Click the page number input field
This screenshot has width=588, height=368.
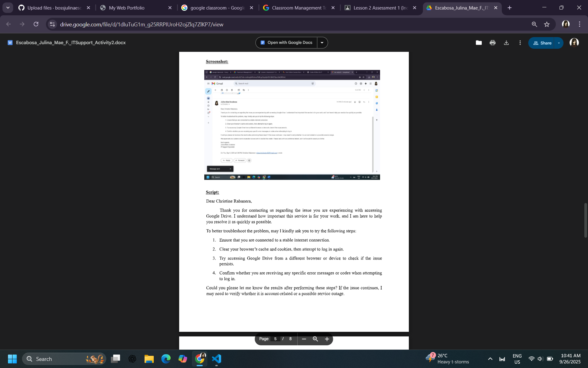275,339
